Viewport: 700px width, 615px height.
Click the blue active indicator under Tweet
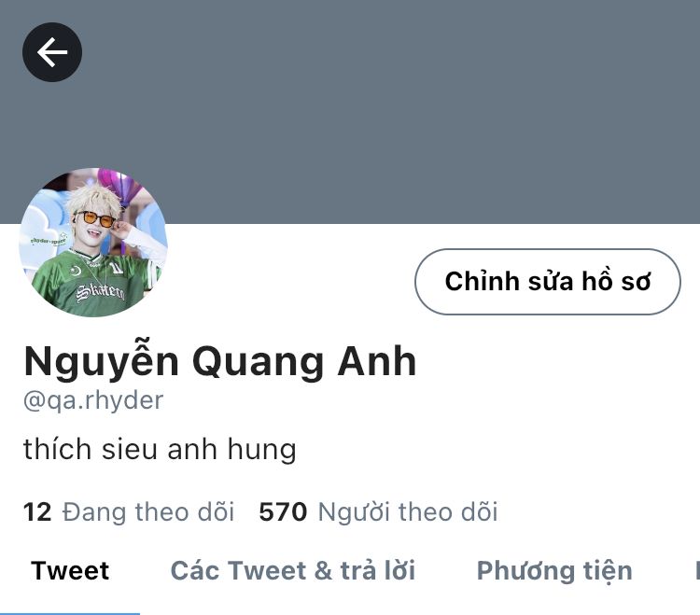coord(70,613)
